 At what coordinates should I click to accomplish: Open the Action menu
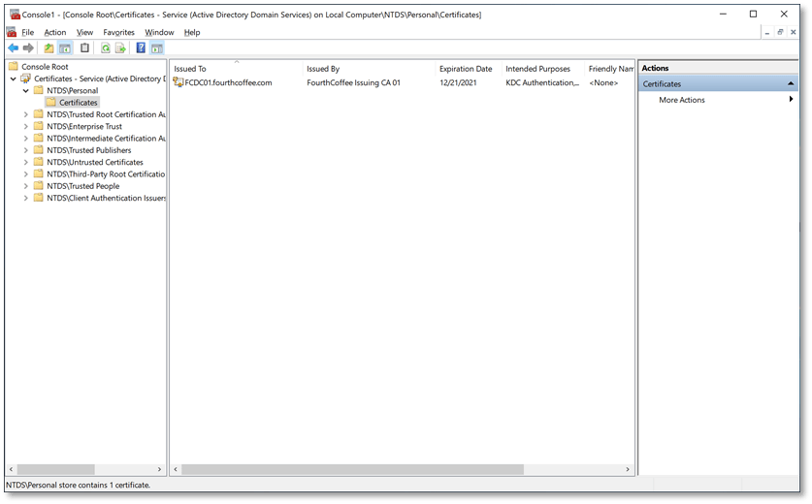click(55, 33)
